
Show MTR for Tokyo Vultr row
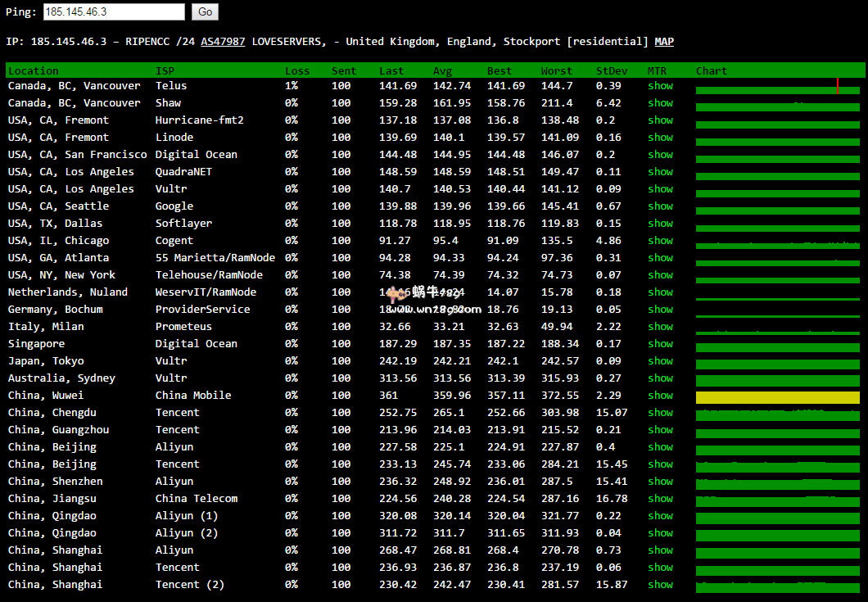coord(660,361)
